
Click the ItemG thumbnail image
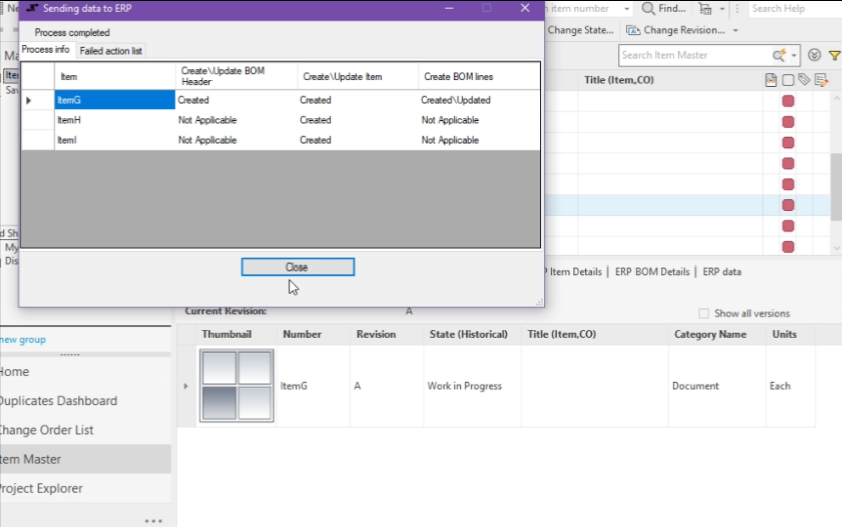tap(236, 385)
